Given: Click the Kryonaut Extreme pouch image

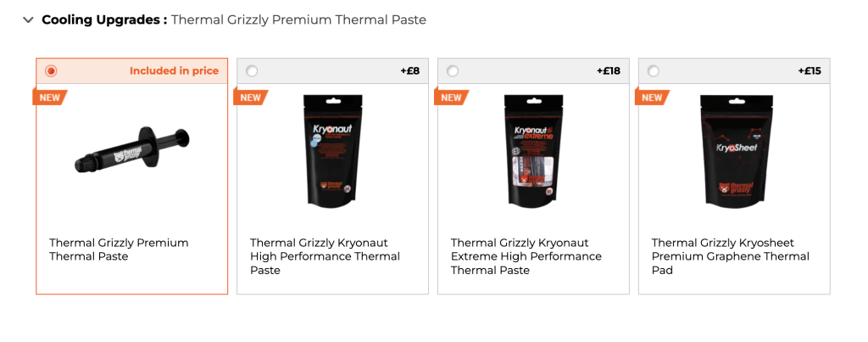Looking at the screenshot, I should 533,151.
